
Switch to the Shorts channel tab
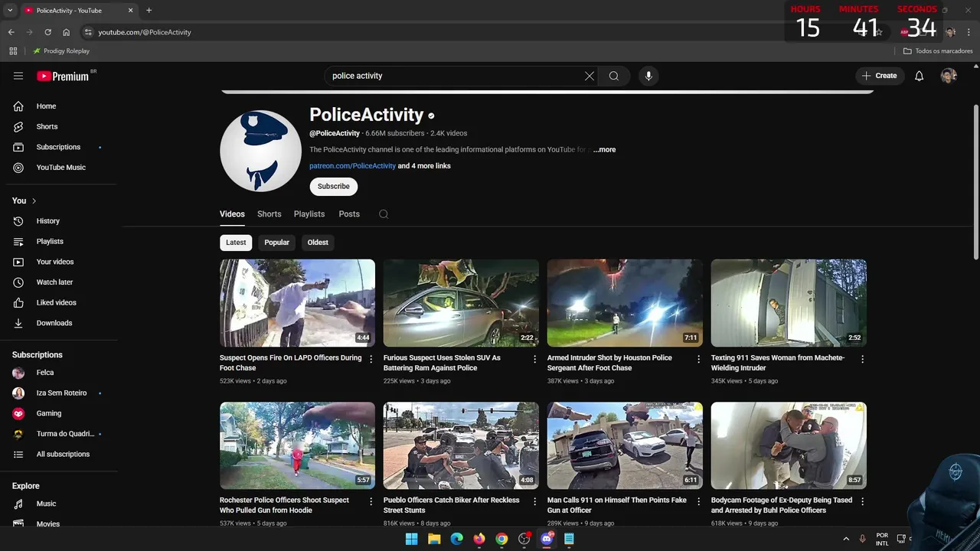tap(269, 214)
